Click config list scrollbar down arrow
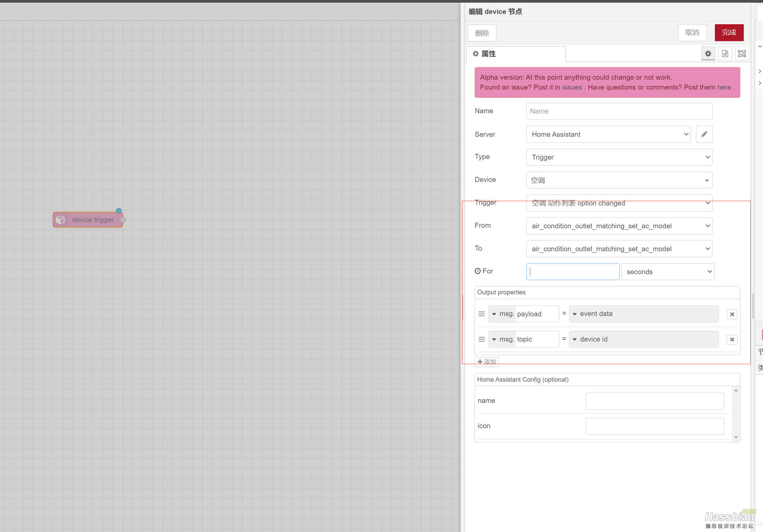The height and width of the screenshot is (532, 763). [736, 437]
